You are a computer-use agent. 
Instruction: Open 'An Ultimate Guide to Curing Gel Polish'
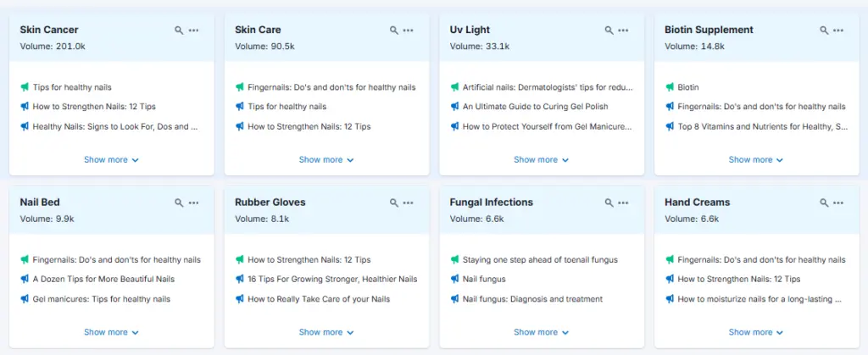click(535, 107)
